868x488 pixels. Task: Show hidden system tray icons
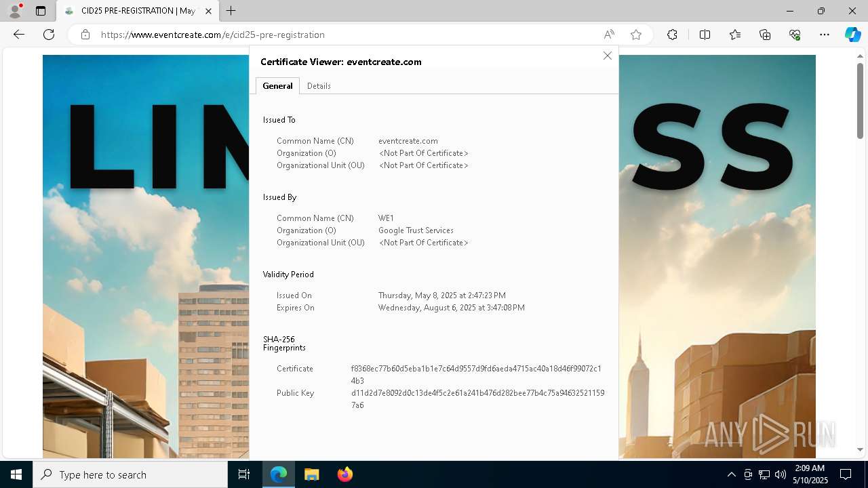tap(731, 474)
